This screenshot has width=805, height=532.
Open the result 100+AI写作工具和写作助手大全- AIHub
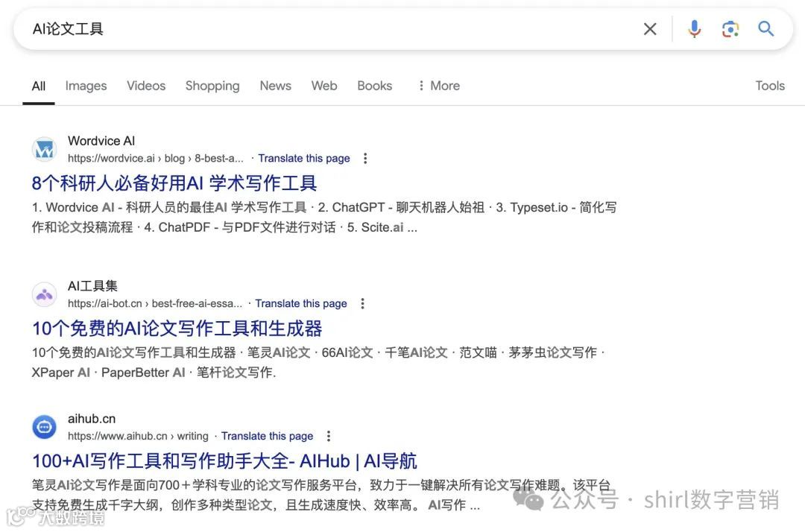[224, 460]
